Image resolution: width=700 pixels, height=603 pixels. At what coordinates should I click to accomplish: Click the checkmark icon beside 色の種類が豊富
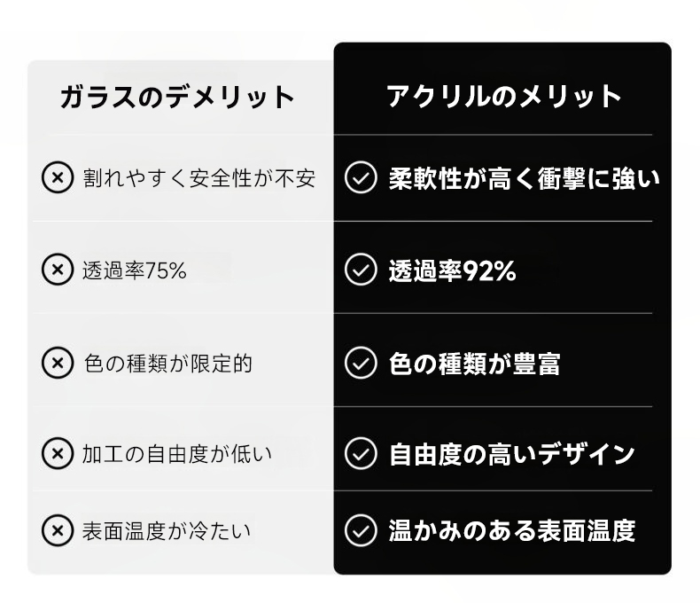pyautogui.click(x=360, y=362)
